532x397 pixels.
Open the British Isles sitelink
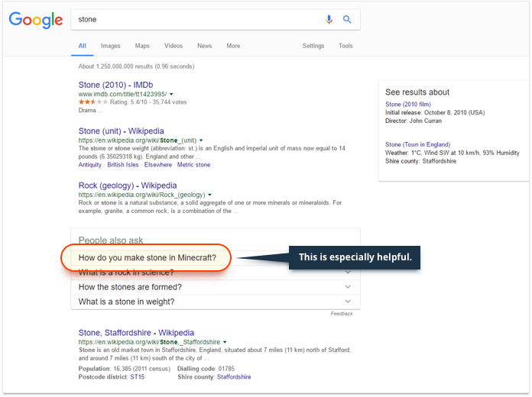(x=123, y=165)
